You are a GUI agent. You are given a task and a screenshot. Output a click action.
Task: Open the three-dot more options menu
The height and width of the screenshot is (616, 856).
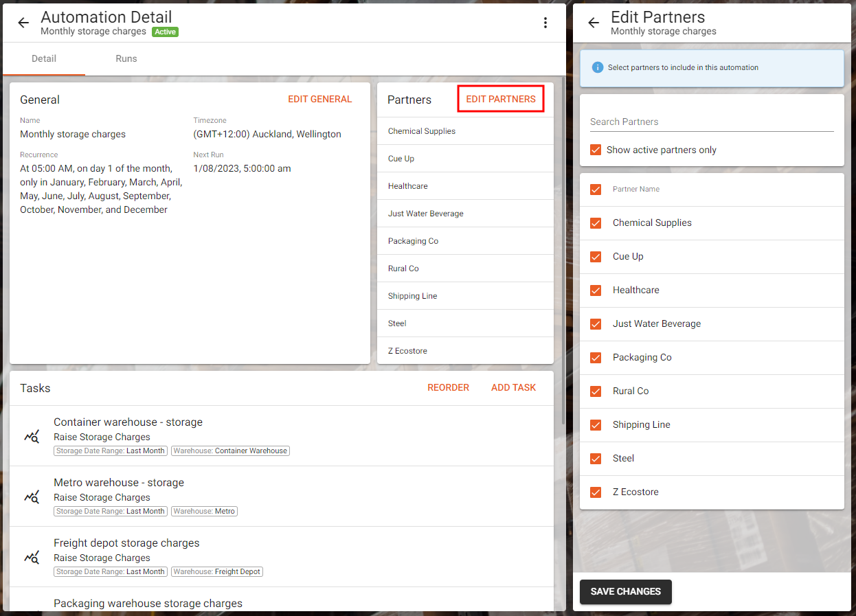pyautogui.click(x=545, y=23)
